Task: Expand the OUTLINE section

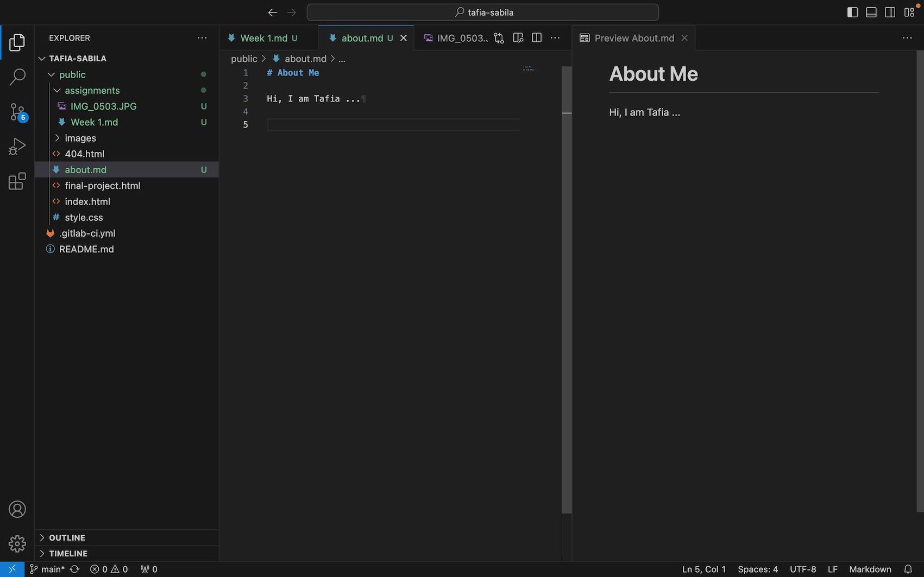Action: pos(127,537)
